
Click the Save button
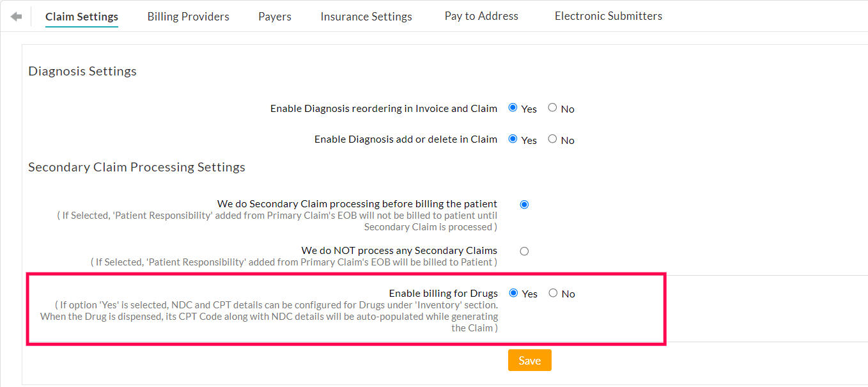click(x=529, y=359)
